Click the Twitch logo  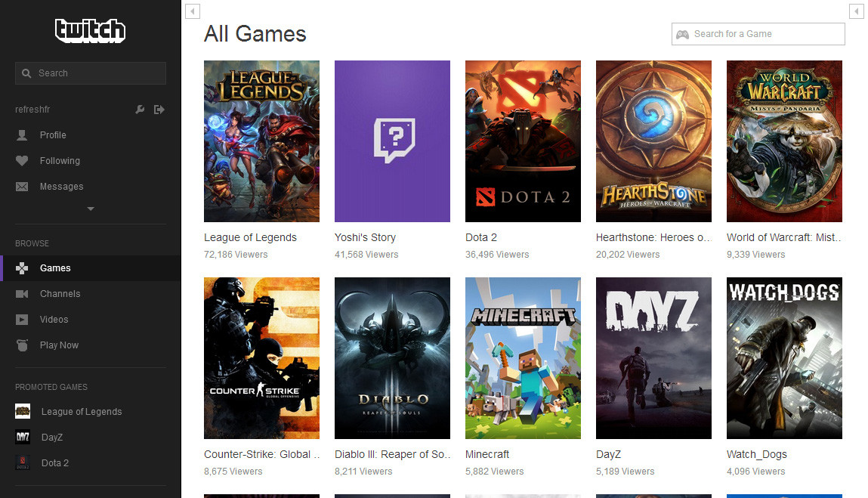(x=89, y=30)
